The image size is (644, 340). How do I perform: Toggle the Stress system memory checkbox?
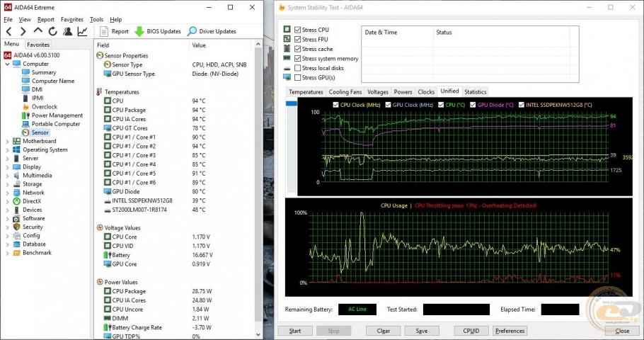coord(298,58)
